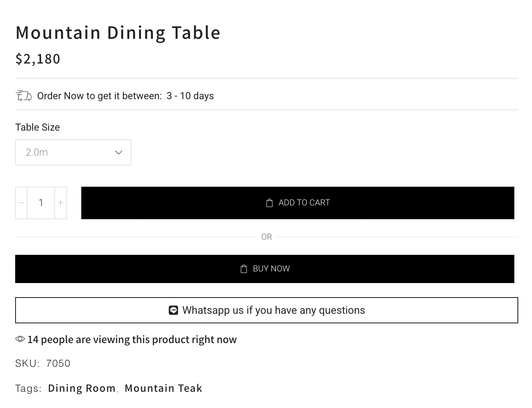532x408 pixels.
Task: Open Whatsapp us questions button
Action: [x=267, y=310]
